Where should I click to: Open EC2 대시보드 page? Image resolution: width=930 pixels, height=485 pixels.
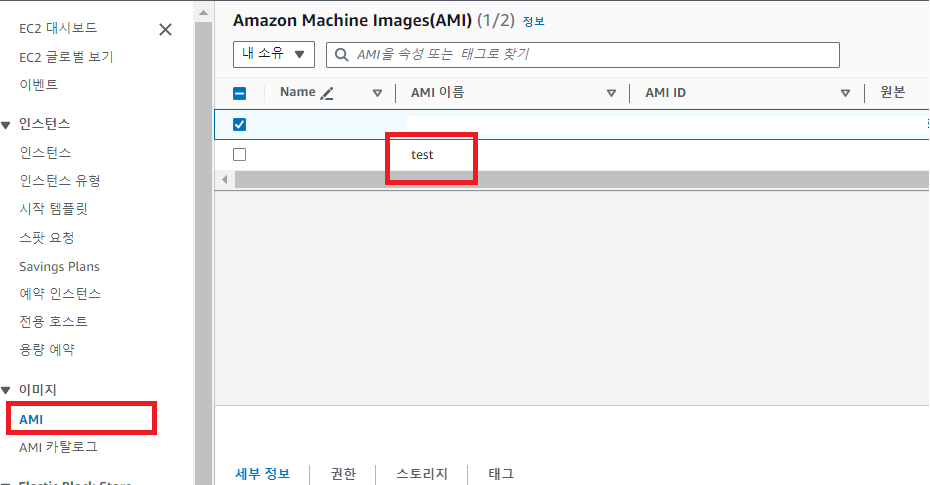click(58, 28)
